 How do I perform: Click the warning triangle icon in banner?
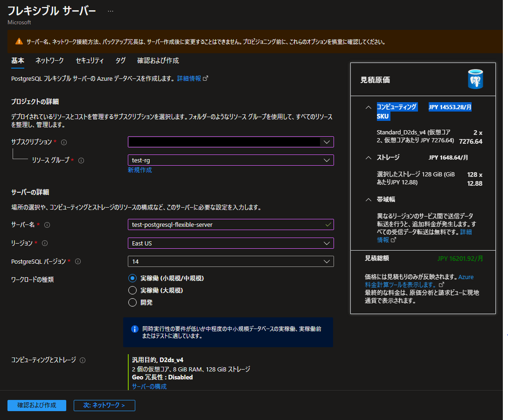(19, 42)
